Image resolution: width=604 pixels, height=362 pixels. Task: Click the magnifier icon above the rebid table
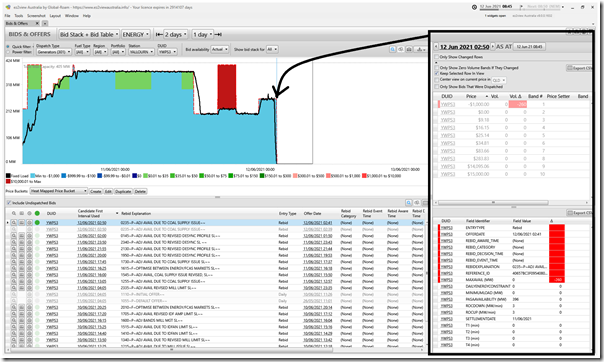tap(409, 203)
